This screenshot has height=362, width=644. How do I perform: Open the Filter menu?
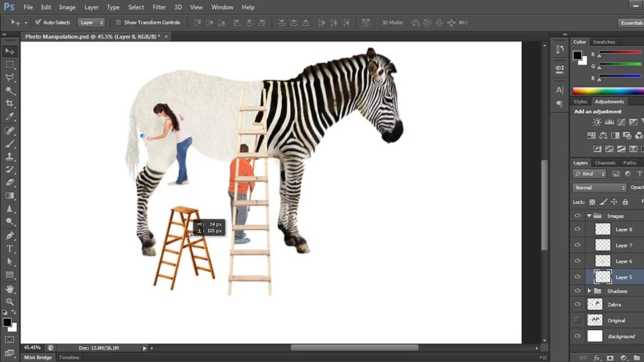(x=159, y=7)
